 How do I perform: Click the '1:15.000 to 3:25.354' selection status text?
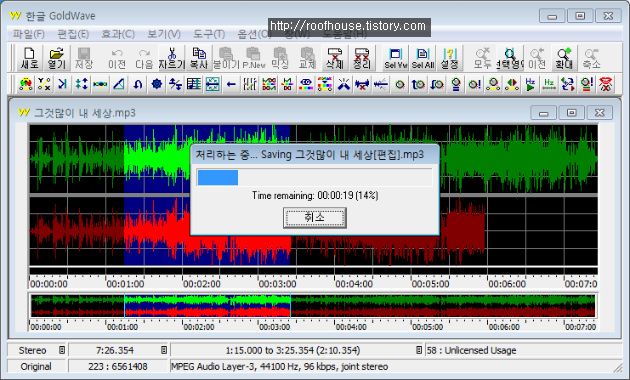[x=292, y=350]
